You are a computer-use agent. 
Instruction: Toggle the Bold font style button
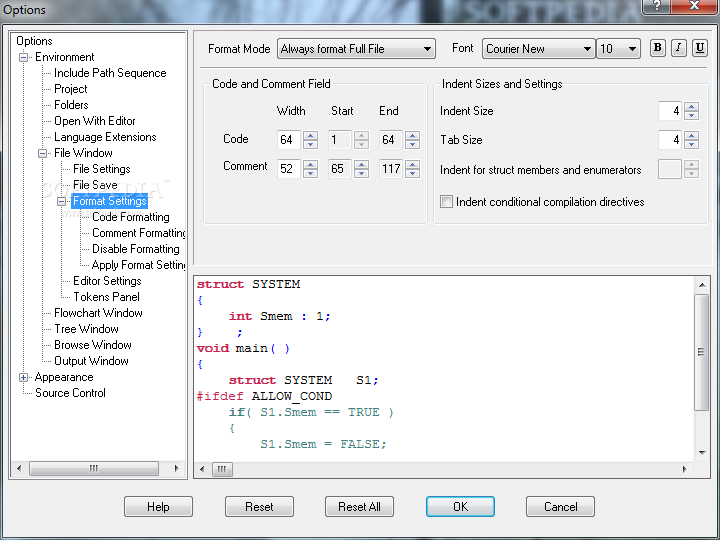click(658, 48)
